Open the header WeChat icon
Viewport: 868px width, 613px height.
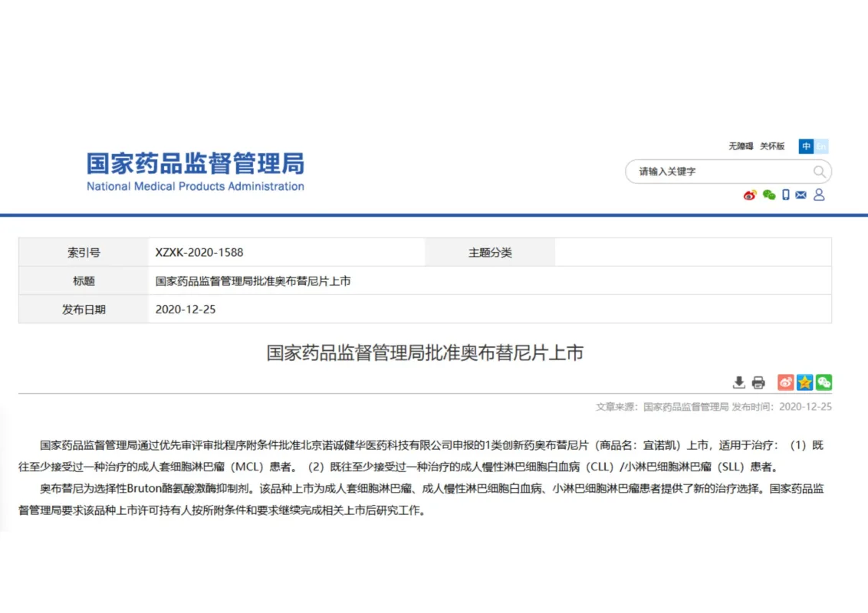tap(769, 195)
